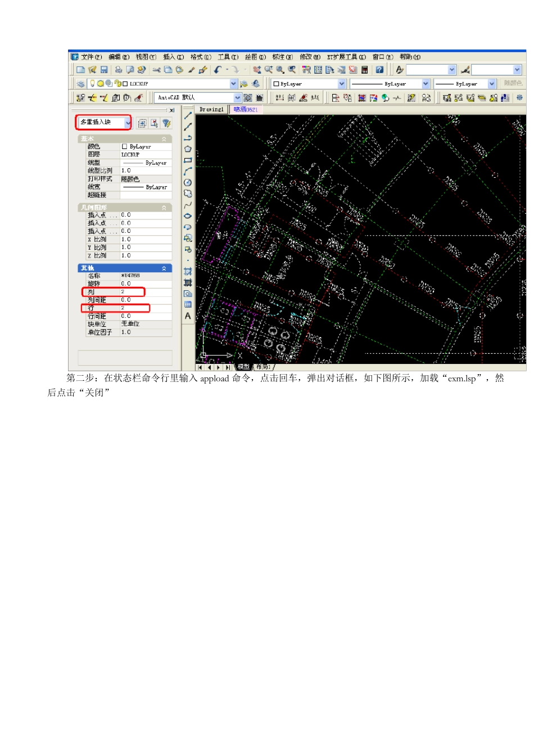
Task: Select the Multiline Text A tool
Action: click(188, 316)
